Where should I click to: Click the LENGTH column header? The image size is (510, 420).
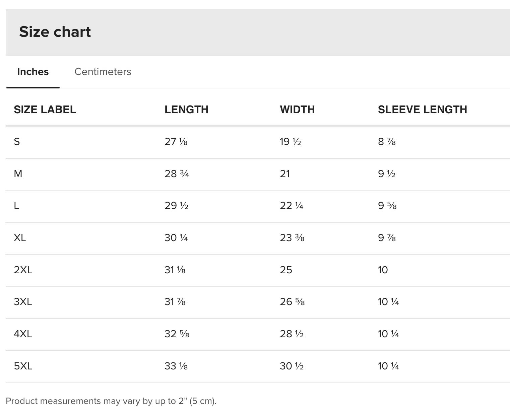[x=186, y=110]
